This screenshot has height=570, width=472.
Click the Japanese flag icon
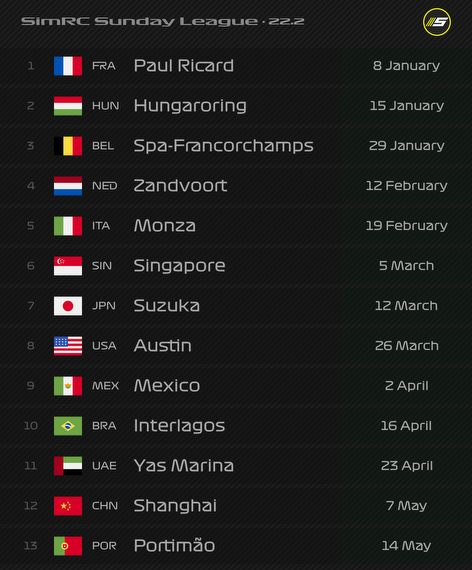(68, 306)
